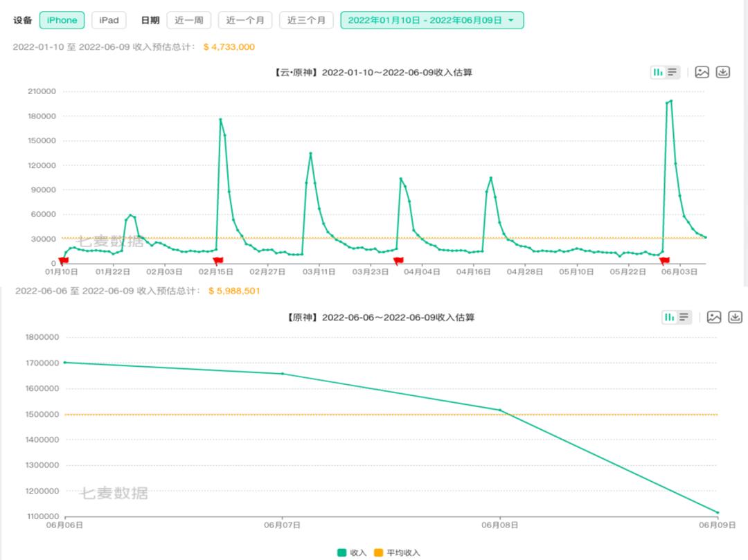This screenshot has height=560, width=748.
Task: Toggle the 平均收入 legend series
Action: (398, 552)
